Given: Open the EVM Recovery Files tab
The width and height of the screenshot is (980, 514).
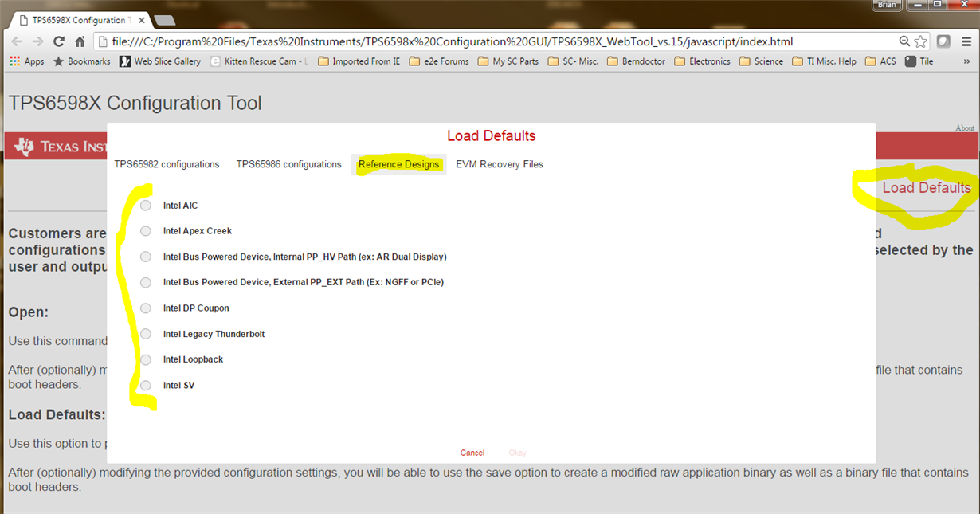Looking at the screenshot, I should [500, 164].
